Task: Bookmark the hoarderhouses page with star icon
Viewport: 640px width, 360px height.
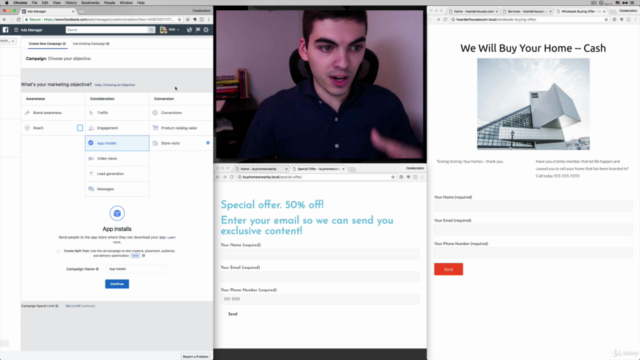Action: pos(606,19)
